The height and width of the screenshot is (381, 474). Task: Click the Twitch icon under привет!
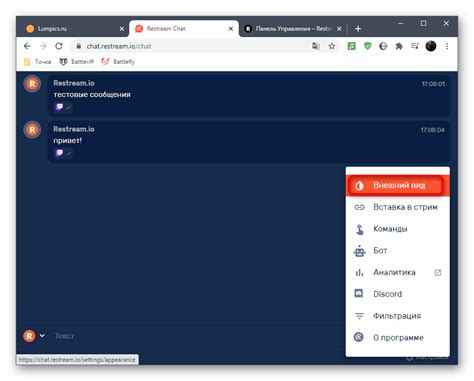pyautogui.click(x=59, y=153)
